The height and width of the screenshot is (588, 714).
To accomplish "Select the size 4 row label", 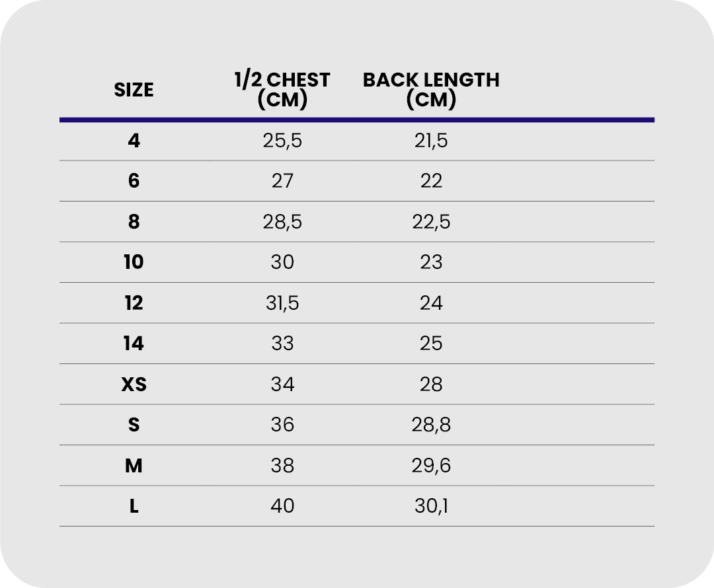I will 134,141.
